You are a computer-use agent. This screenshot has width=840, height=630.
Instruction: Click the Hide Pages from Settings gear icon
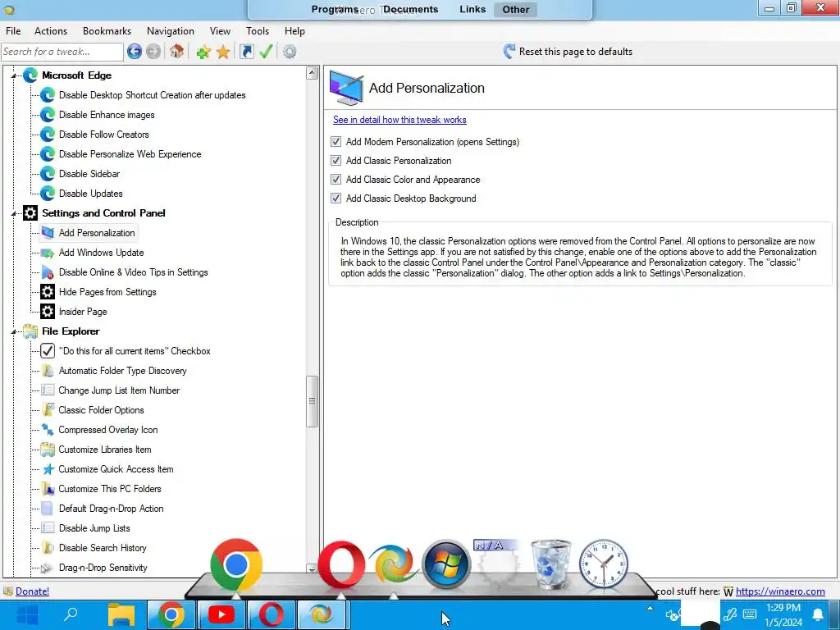[x=48, y=292]
